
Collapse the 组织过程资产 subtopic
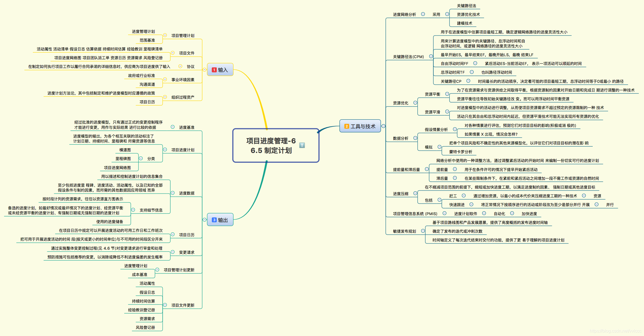click(165, 97)
